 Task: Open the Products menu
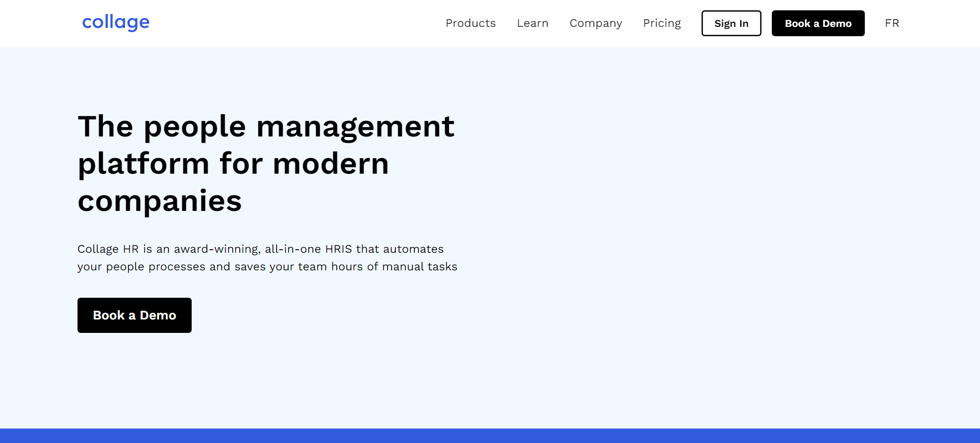(x=471, y=23)
